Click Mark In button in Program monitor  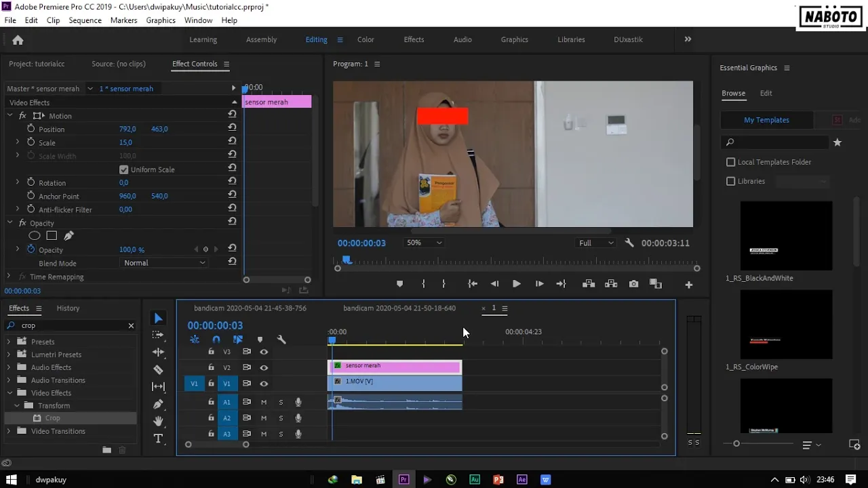(x=423, y=284)
